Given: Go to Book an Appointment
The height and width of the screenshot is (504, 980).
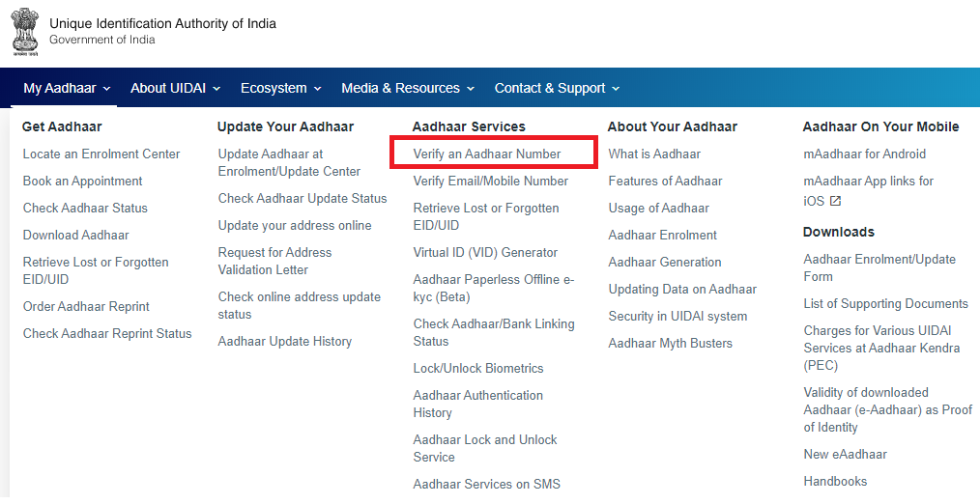Looking at the screenshot, I should coord(82,182).
